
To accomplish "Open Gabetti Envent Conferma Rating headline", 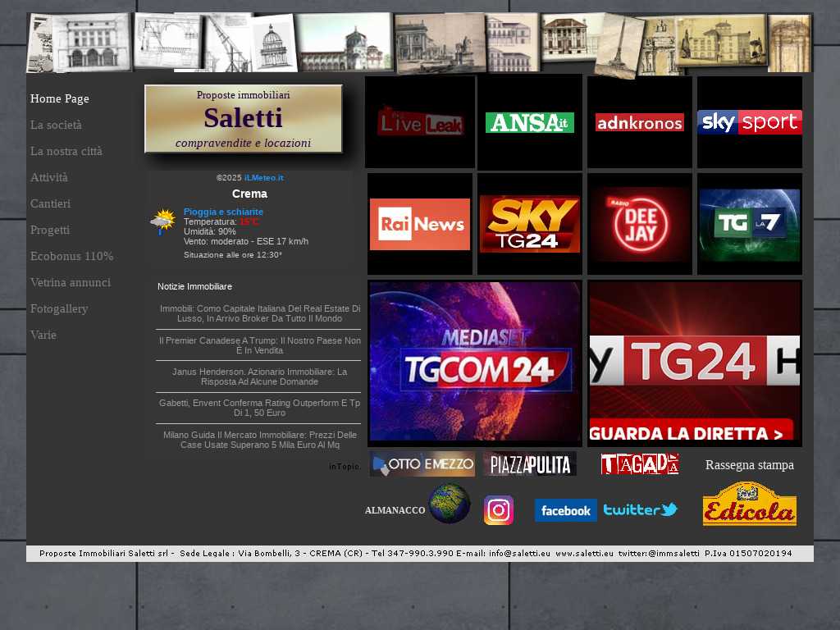I will pos(260,408).
